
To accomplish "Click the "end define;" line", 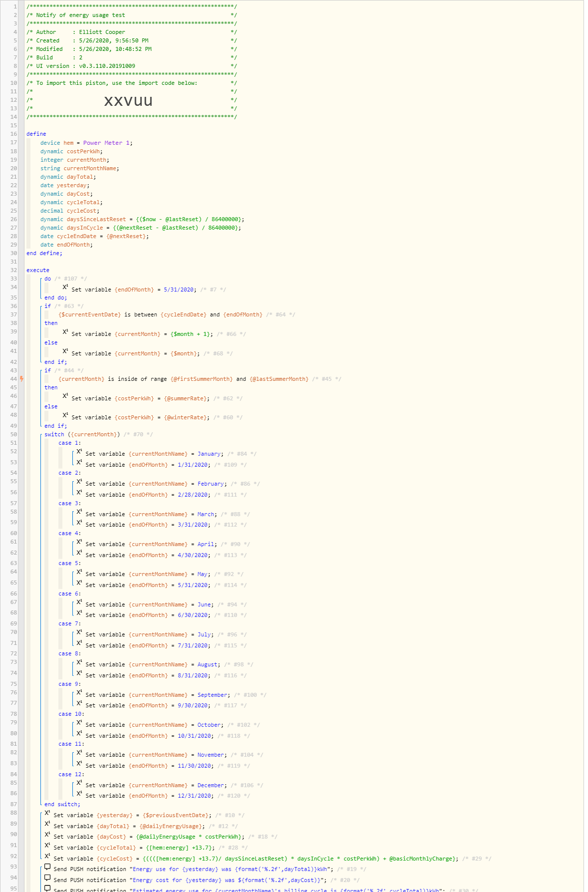I will 44,253.
